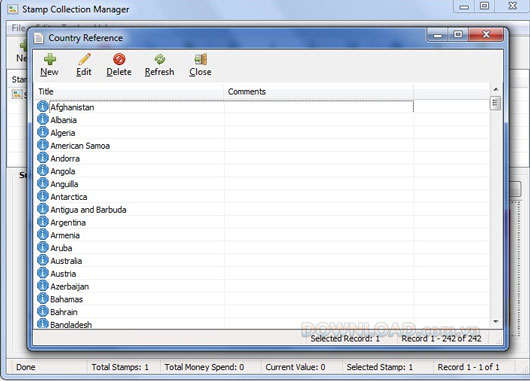Click info icon beside Austria
The width and height of the screenshot is (530, 381).
43,273
